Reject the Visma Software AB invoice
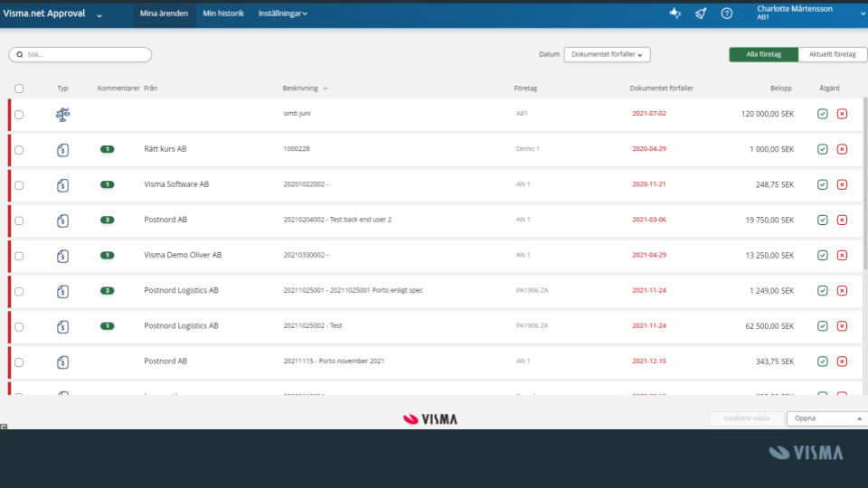 point(842,184)
